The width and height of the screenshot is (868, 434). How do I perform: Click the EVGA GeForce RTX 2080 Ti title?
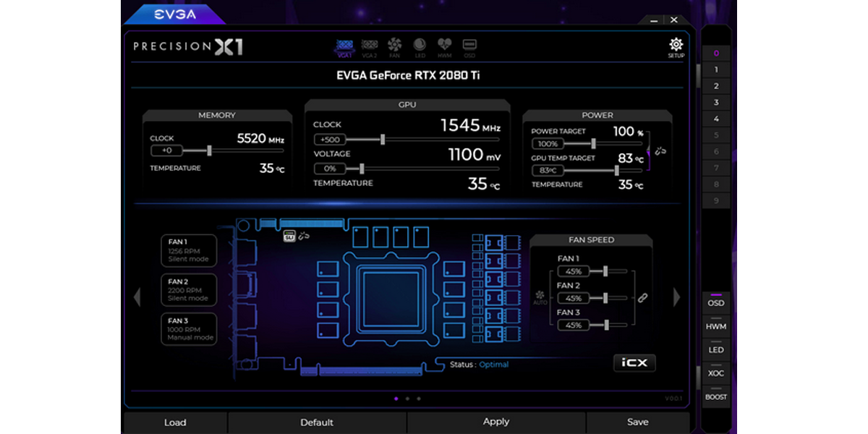407,75
